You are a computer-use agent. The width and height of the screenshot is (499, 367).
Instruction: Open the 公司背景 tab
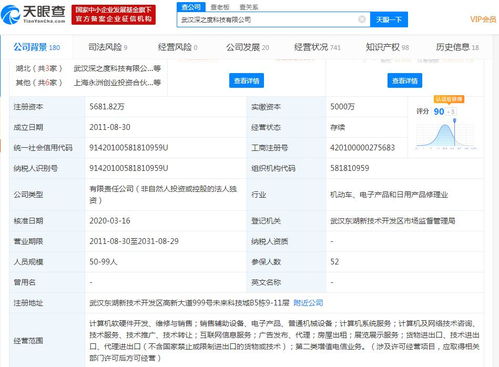point(37,47)
